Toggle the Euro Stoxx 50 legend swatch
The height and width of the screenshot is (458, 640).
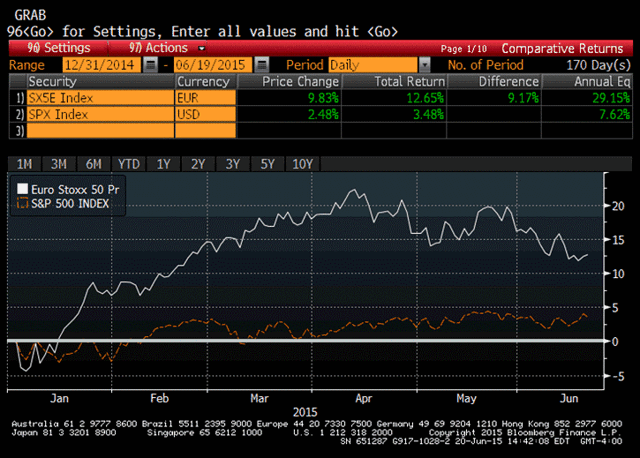[x=22, y=189]
